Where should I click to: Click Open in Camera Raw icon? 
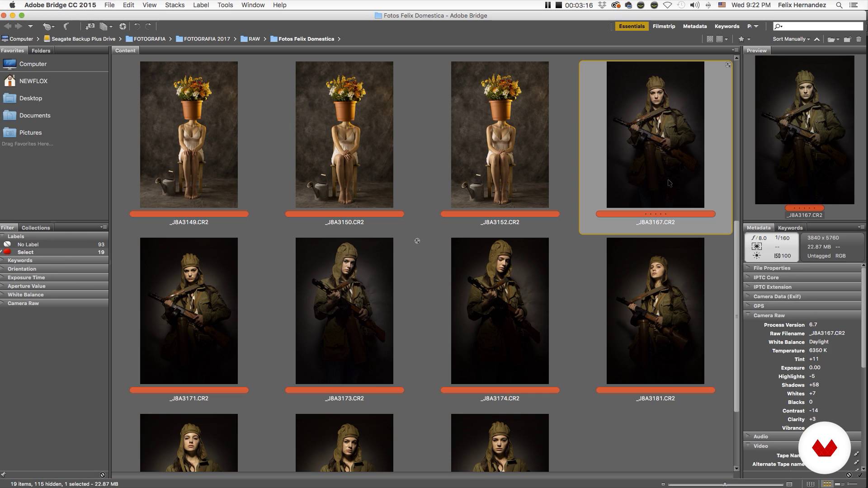pos(123,26)
